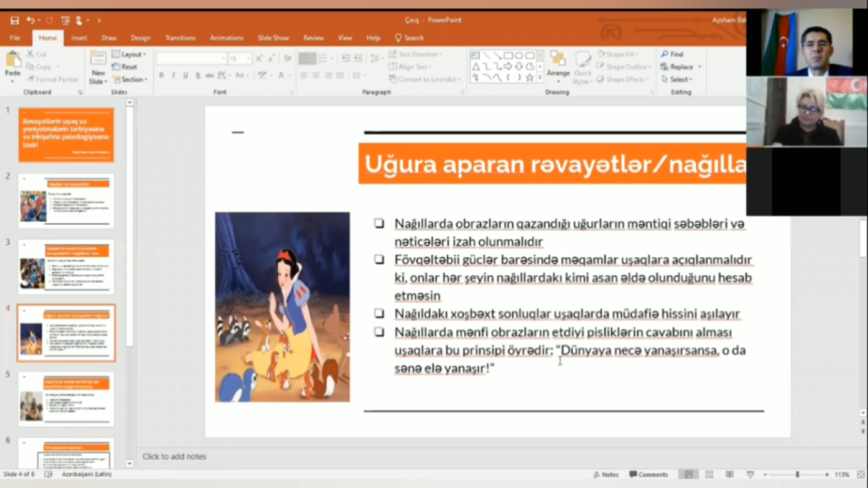Click the Zoom In plus button
Screen dimensions: 868x488
click(827, 475)
